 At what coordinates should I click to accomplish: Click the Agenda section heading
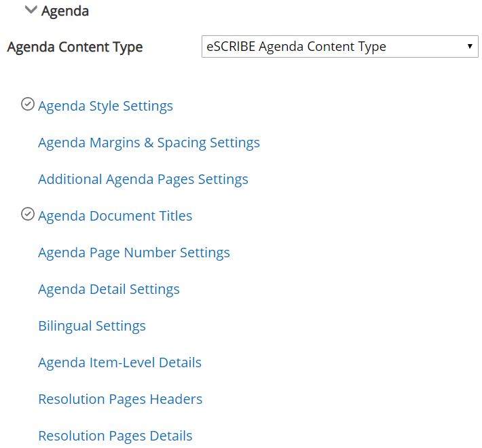pyautogui.click(x=65, y=12)
